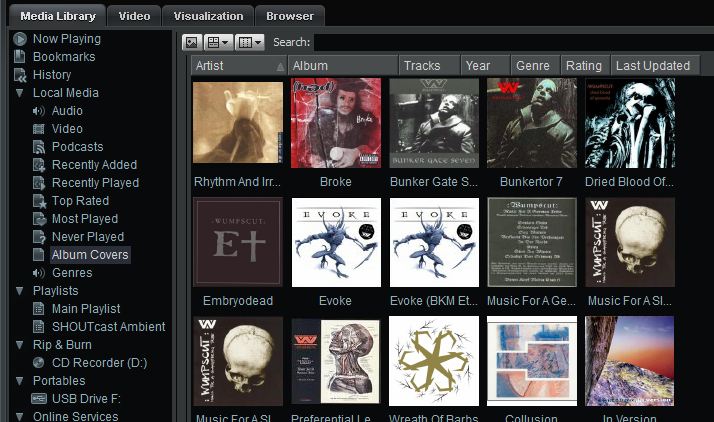Switch to the Media Library tab

click(58, 16)
